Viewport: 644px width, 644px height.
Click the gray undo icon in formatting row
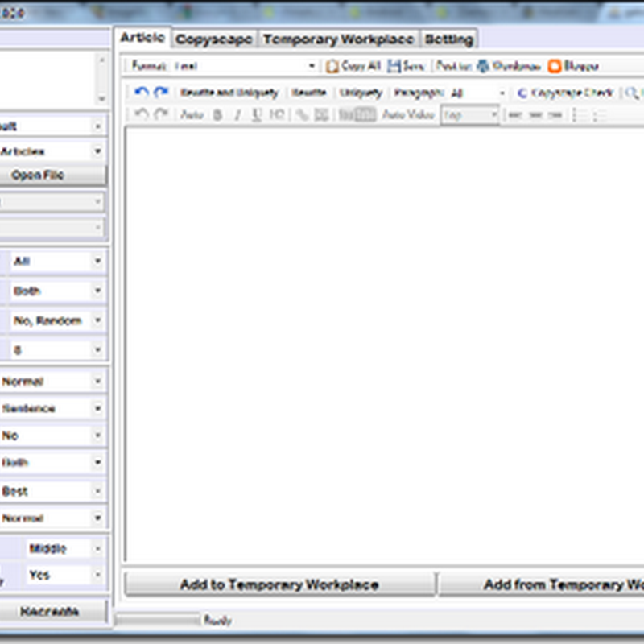coord(142,114)
